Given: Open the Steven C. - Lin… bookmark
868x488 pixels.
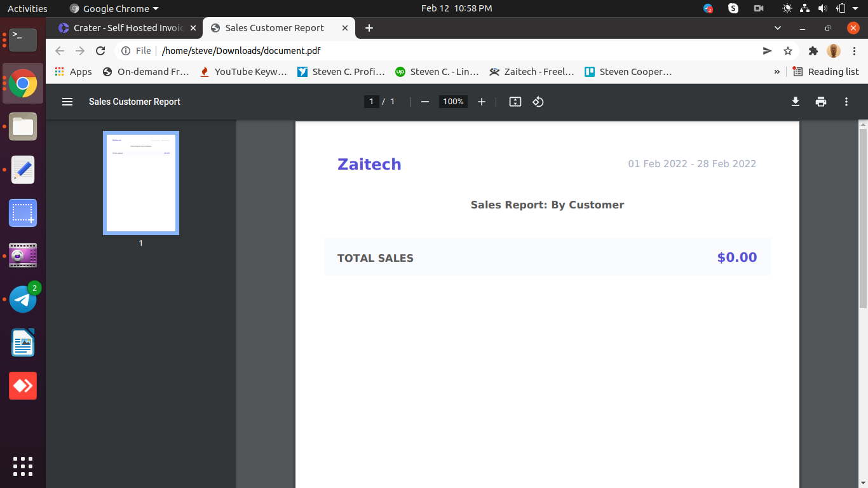Looking at the screenshot, I should pos(437,72).
